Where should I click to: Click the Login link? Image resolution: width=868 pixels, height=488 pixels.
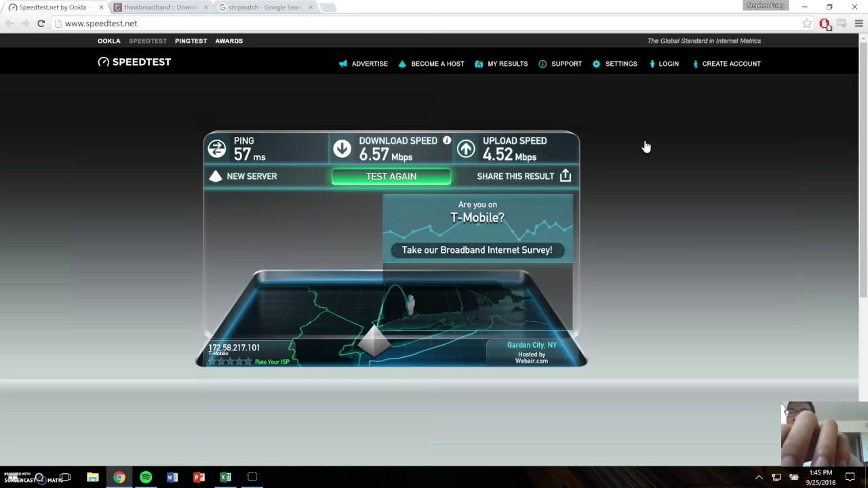(668, 64)
